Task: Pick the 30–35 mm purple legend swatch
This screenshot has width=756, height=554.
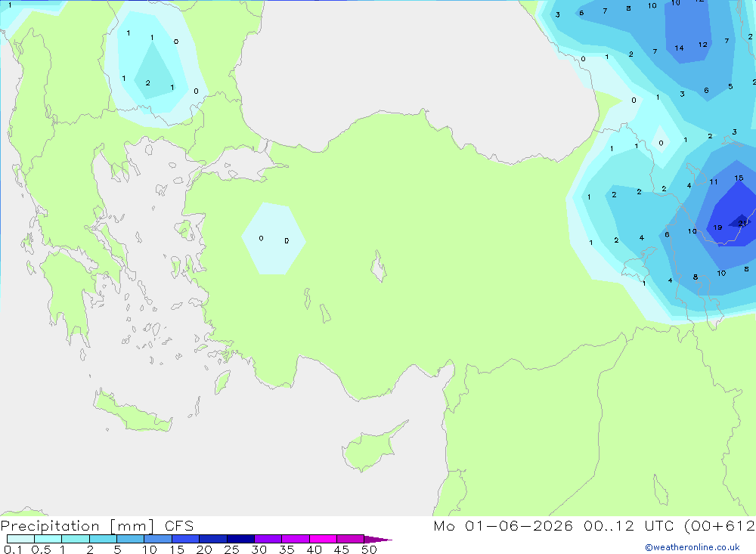Action: click(268, 539)
